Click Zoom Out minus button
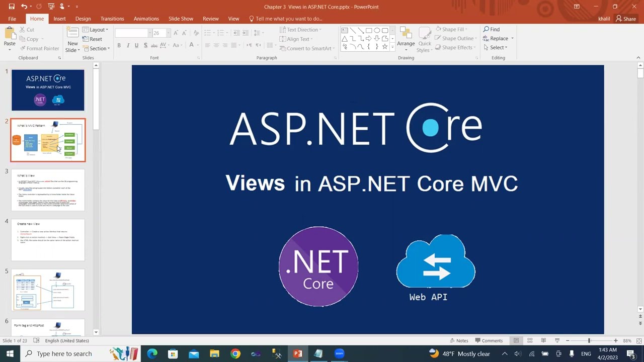644x362 pixels. (568, 340)
